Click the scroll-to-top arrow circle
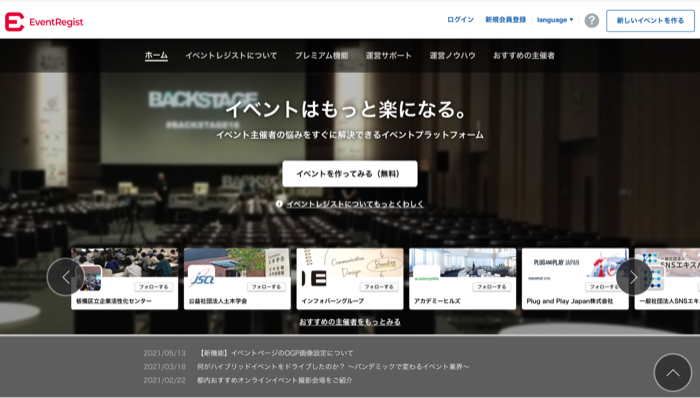700x398 pixels. click(x=672, y=373)
